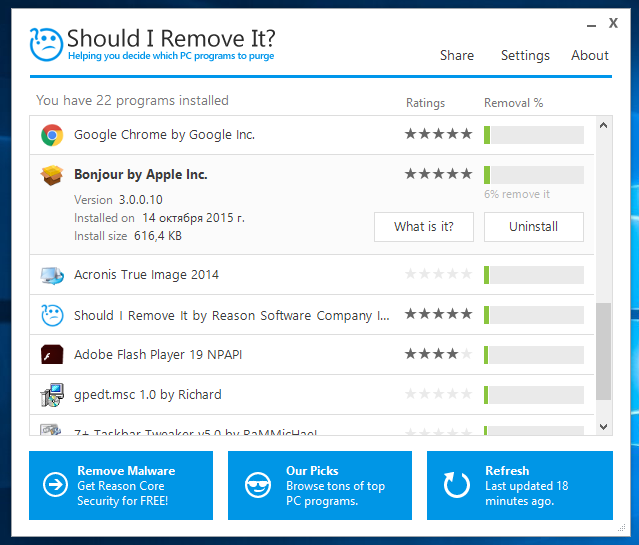Click Should I Remove It row star rating
Viewport: 639px width, 545px height.
(438, 314)
